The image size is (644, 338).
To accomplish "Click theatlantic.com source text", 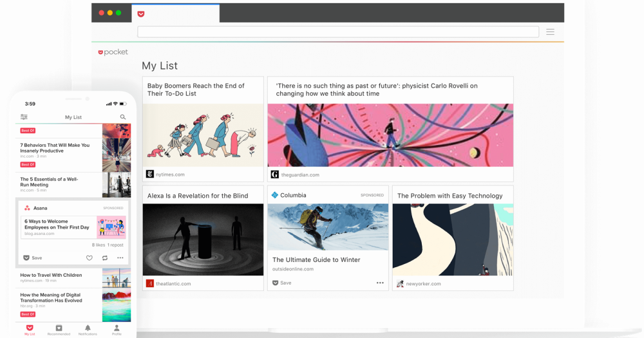I will pos(173,283).
